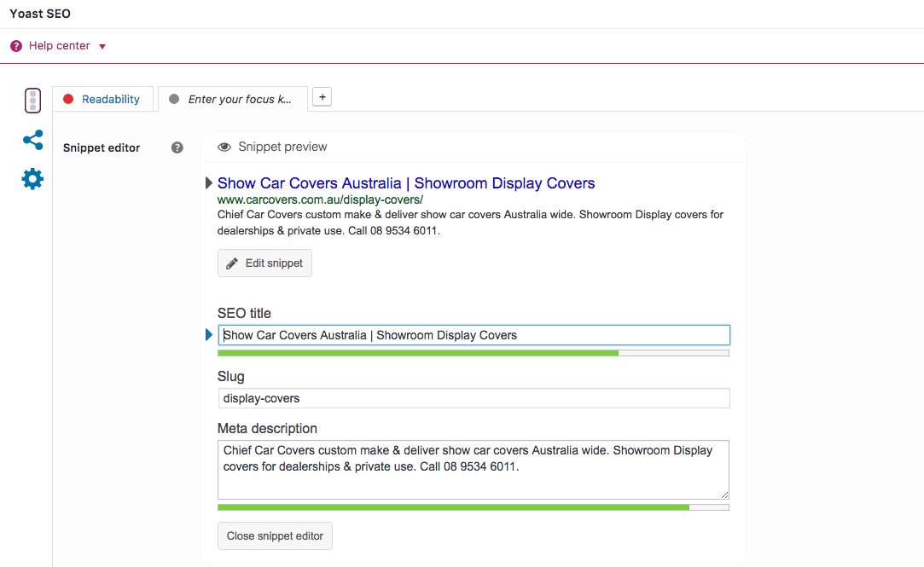The width and height of the screenshot is (924, 567).
Task: Grab the meta description resize handle
Action: [725, 495]
